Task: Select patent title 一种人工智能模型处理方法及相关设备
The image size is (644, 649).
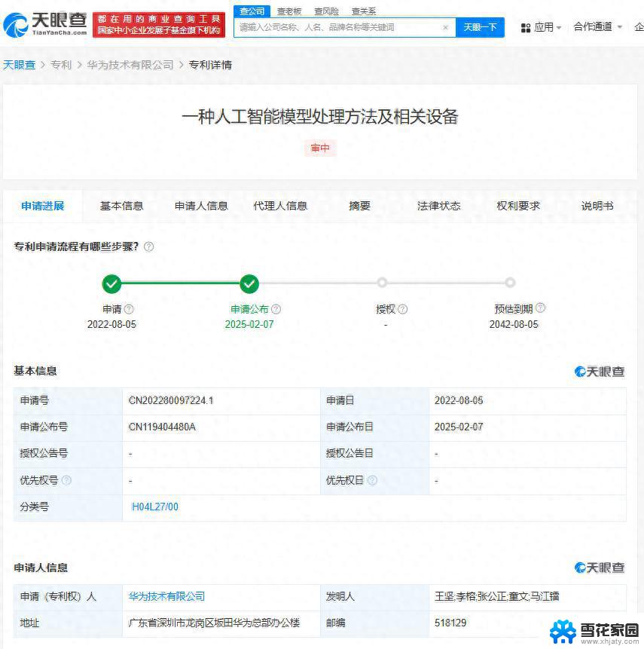Action: point(320,117)
